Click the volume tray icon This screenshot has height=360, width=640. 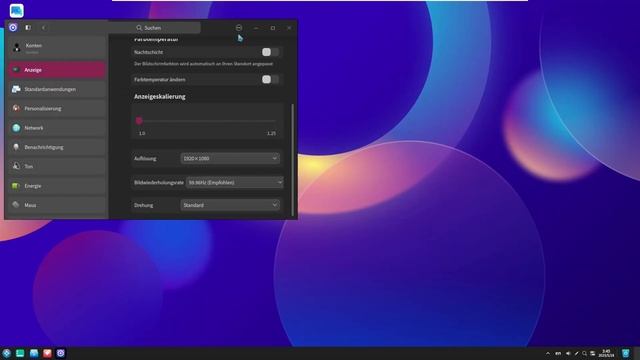[x=568, y=353]
